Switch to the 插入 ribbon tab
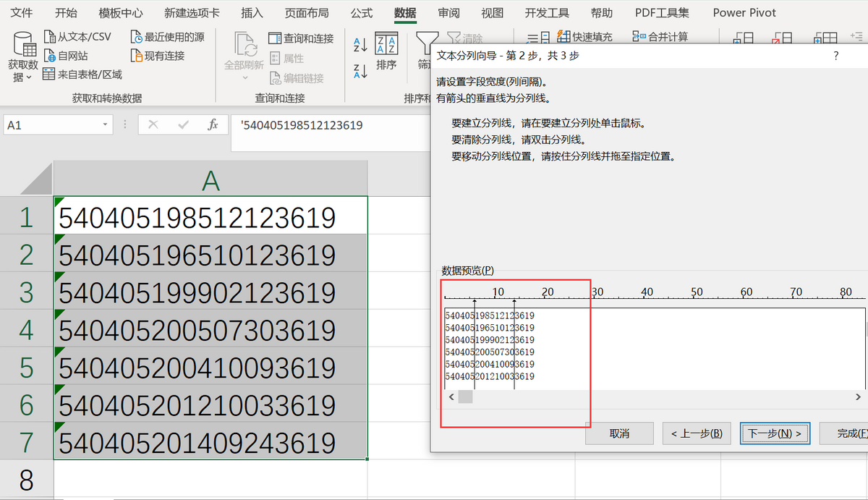Screen dimensions: 868x500 point(252,13)
